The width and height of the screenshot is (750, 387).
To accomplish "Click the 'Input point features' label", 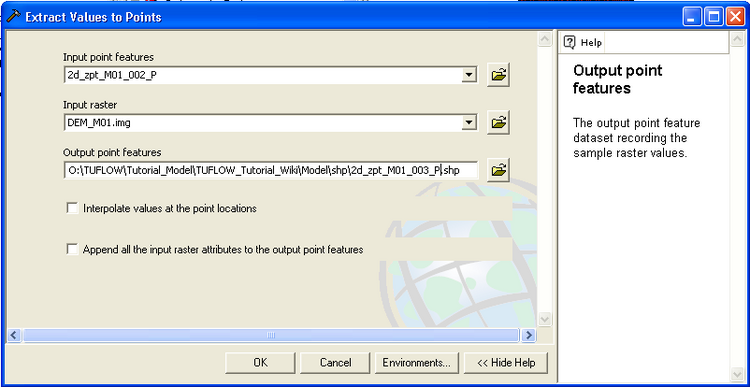I will 109,57.
